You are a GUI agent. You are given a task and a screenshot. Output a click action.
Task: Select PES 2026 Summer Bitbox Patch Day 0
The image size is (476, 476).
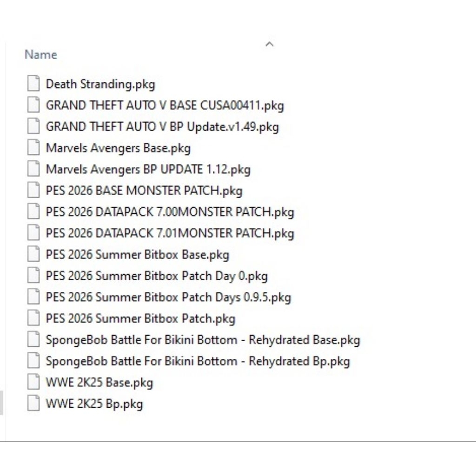point(156,276)
